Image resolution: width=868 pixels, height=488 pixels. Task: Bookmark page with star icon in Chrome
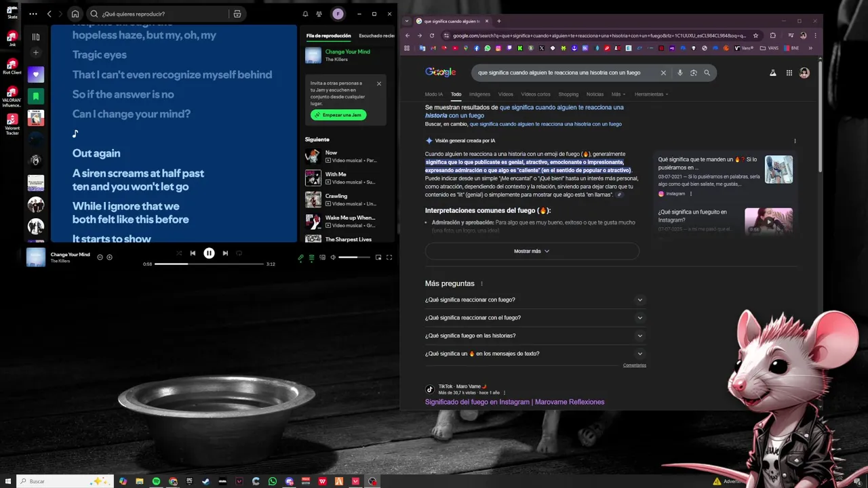755,35
